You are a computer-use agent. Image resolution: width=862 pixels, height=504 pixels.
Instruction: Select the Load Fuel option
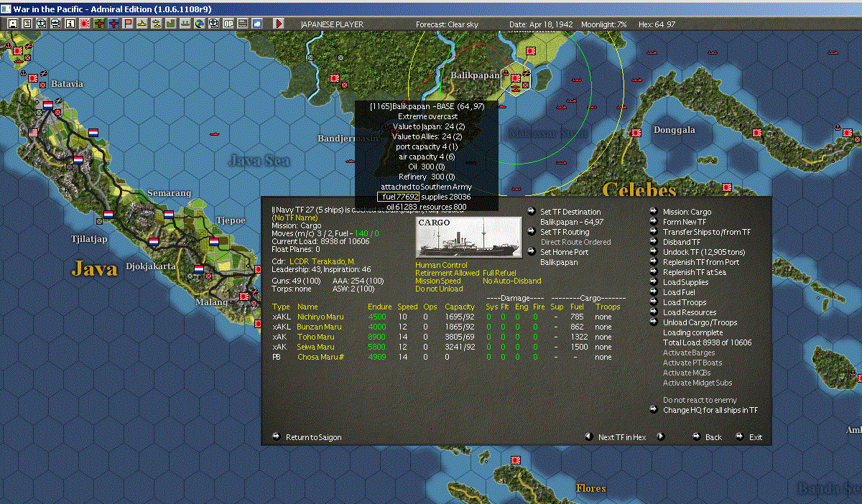679,292
